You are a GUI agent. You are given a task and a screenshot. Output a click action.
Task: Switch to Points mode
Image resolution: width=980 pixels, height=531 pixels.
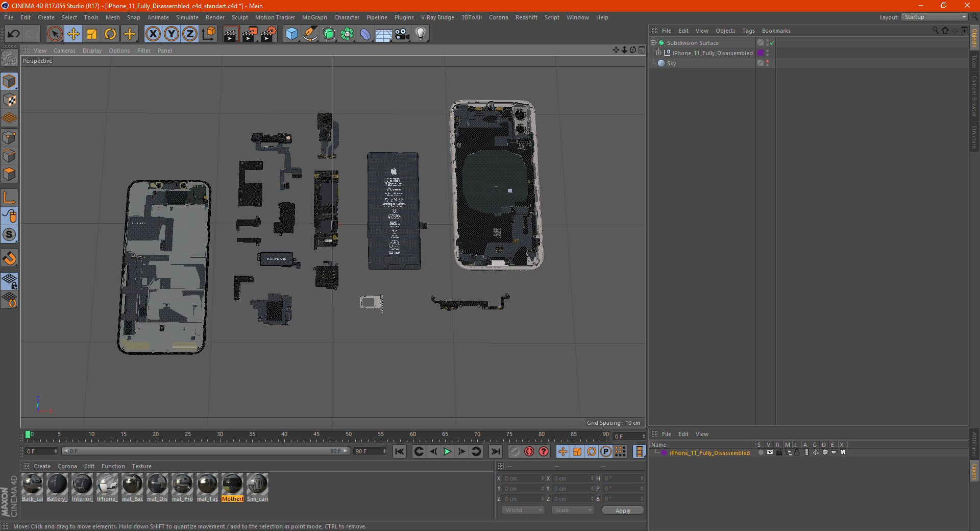click(9, 137)
